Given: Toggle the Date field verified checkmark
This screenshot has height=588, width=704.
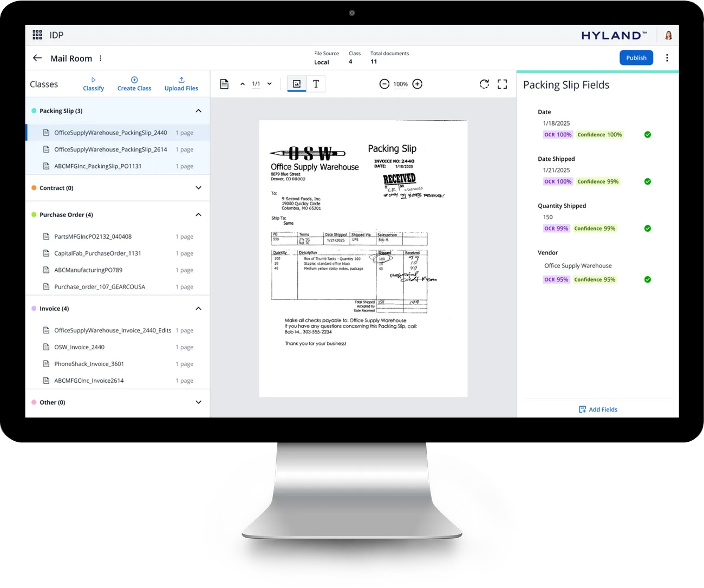Looking at the screenshot, I should point(648,134).
